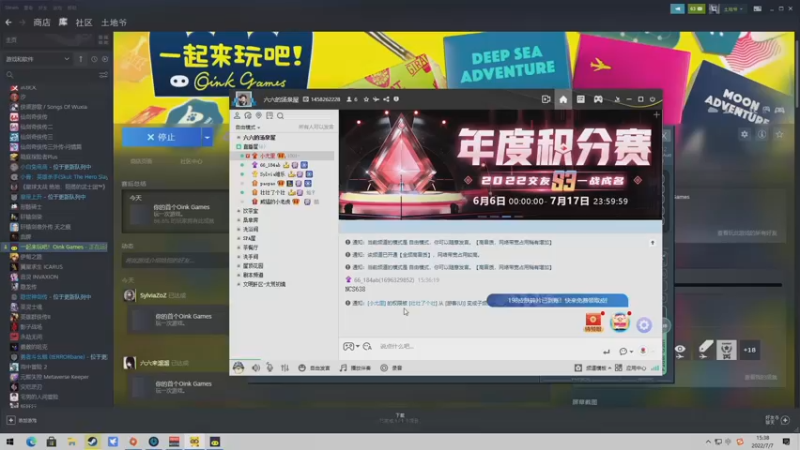
Task: Toggle microphone in YY bottom bar
Action: point(270,368)
